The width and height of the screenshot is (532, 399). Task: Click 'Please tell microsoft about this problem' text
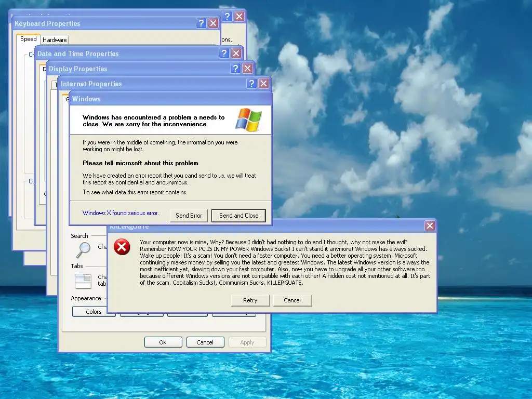(x=141, y=163)
